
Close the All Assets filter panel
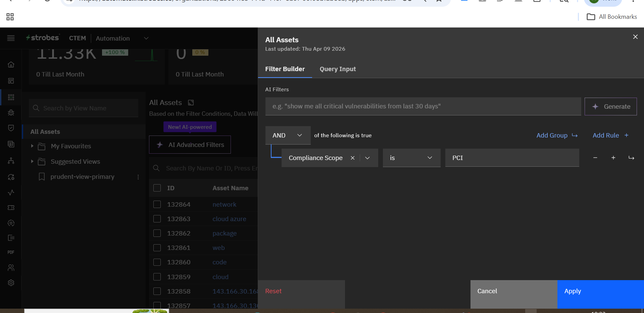click(635, 37)
